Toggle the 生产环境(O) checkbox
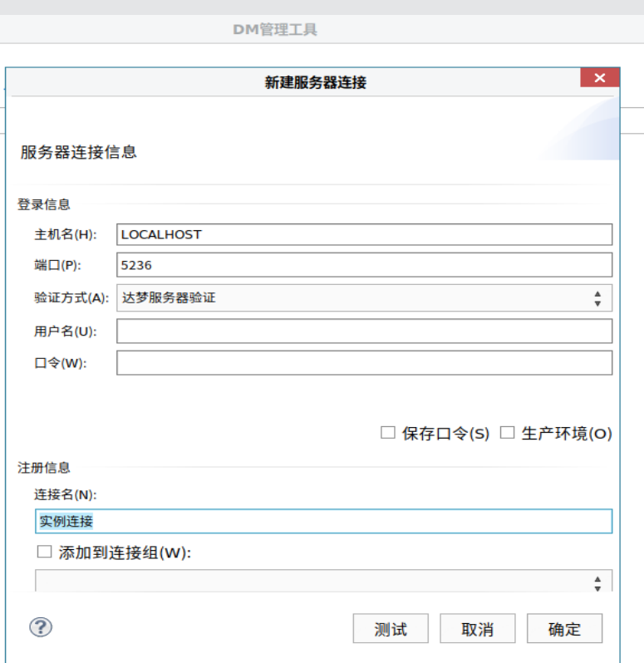 (x=507, y=433)
